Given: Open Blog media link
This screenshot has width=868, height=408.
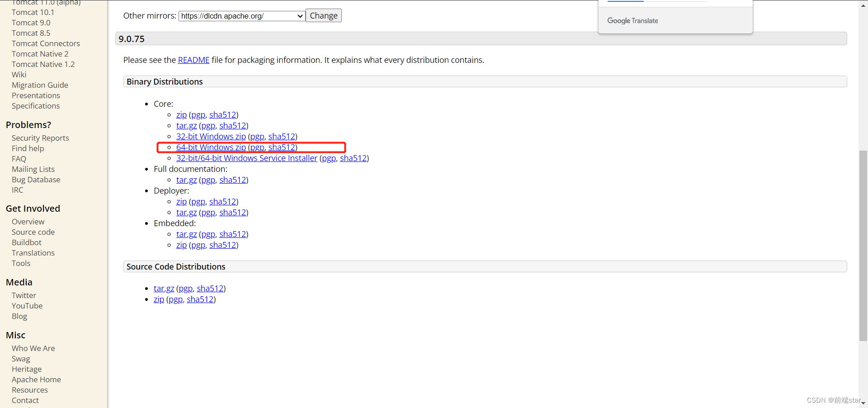Looking at the screenshot, I should (19, 316).
